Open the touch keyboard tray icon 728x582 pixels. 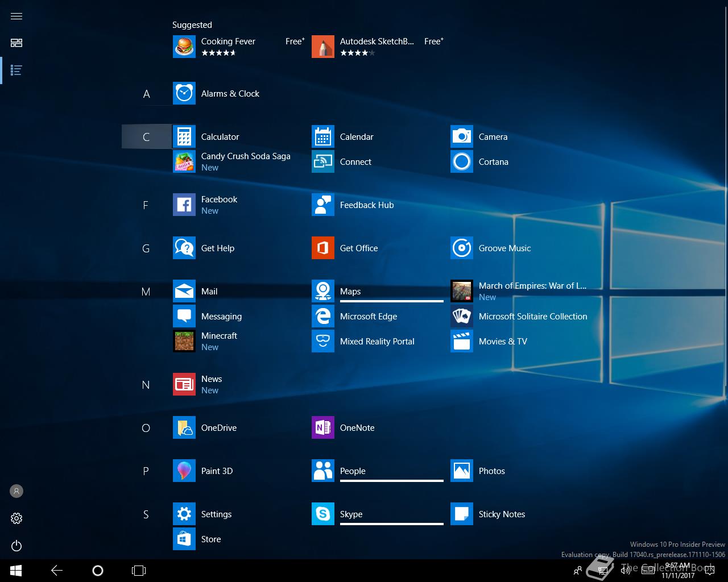tap(648, 571)
